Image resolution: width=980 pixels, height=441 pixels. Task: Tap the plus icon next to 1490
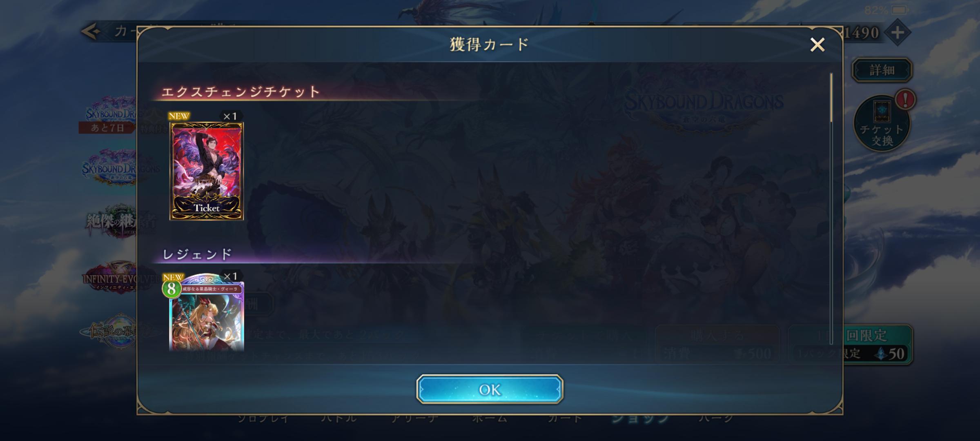pyautogui.click(x=898, y=33)
